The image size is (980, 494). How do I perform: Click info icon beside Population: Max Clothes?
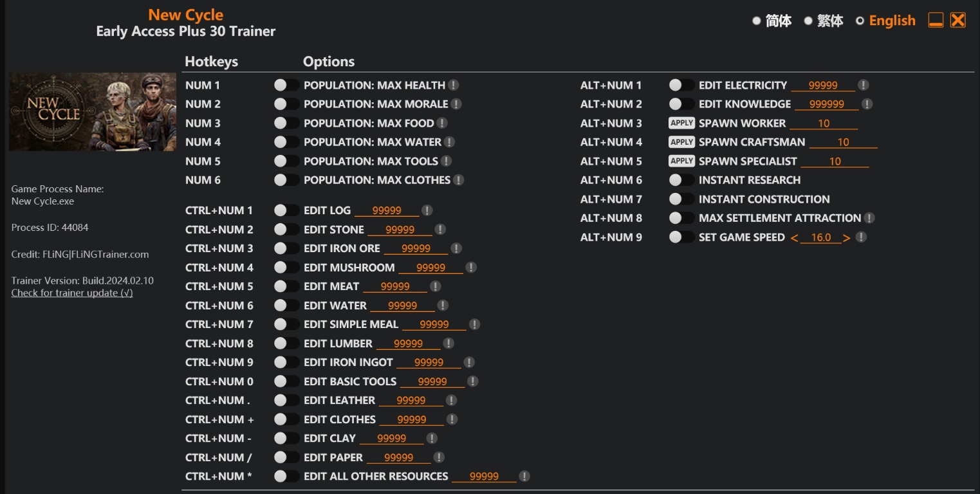pyautogui.click(x=459, y=180)
